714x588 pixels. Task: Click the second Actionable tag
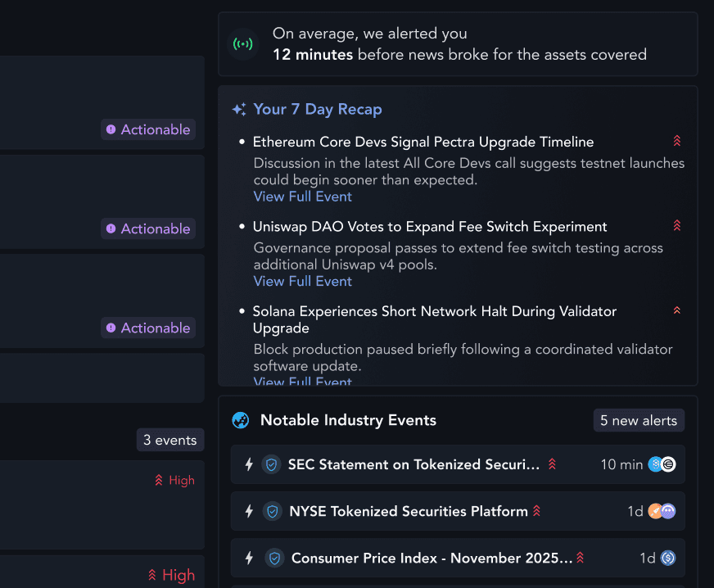click(148, 228)
